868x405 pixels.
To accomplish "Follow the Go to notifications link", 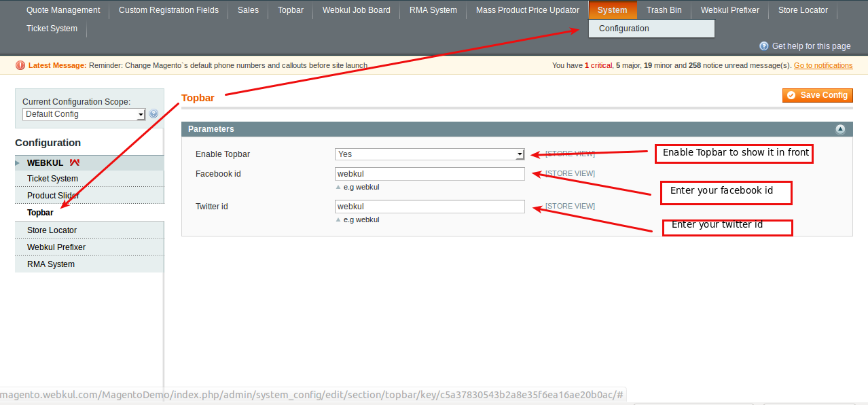I will coord(823,65).
